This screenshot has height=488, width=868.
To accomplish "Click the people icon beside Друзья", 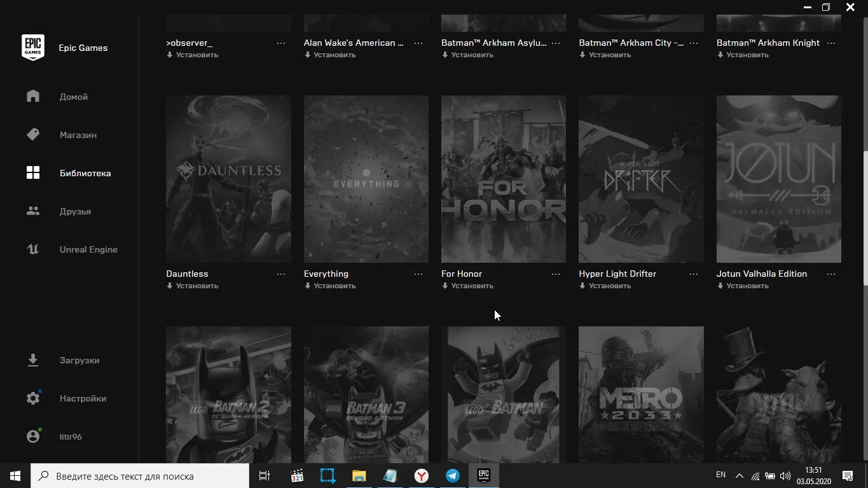I will click(x=33, y=211).
